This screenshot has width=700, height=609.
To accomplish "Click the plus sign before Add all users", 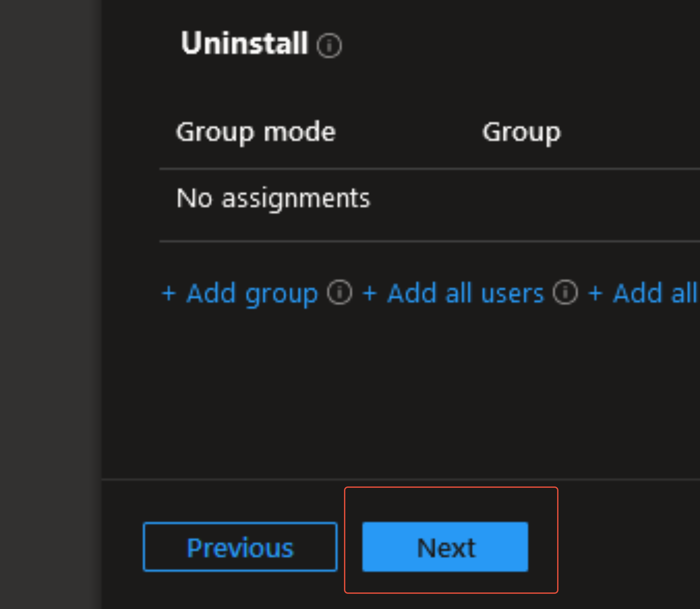I will pos(370,293).
